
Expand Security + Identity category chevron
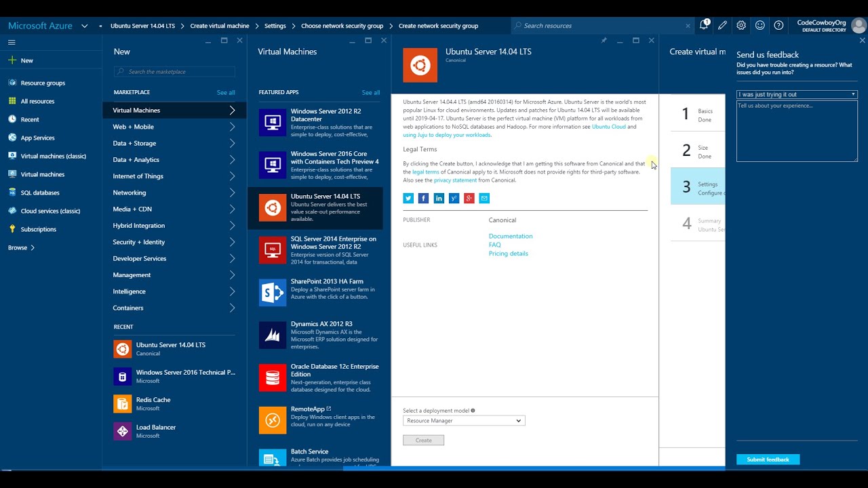pos(232,242)
